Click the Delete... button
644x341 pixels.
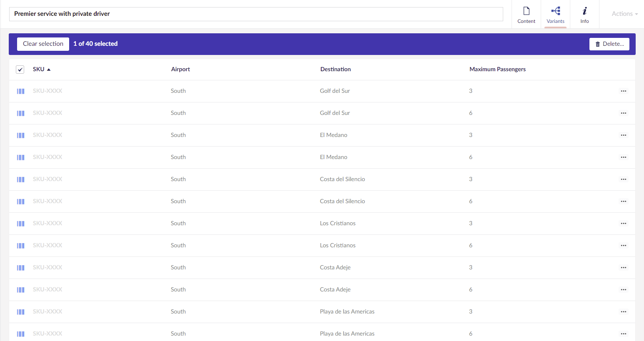pyautogui.click(x=609, y=44)
